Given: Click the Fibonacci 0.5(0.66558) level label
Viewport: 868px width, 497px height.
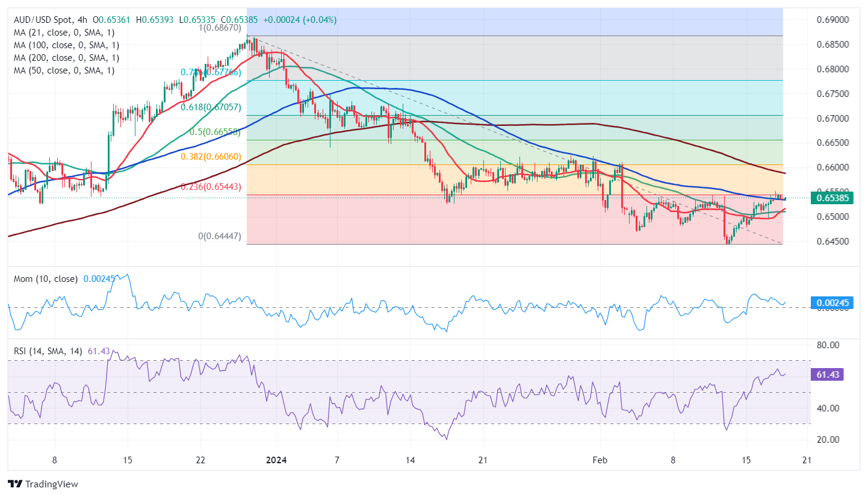Looking at the screenshot, I should 214,131.
